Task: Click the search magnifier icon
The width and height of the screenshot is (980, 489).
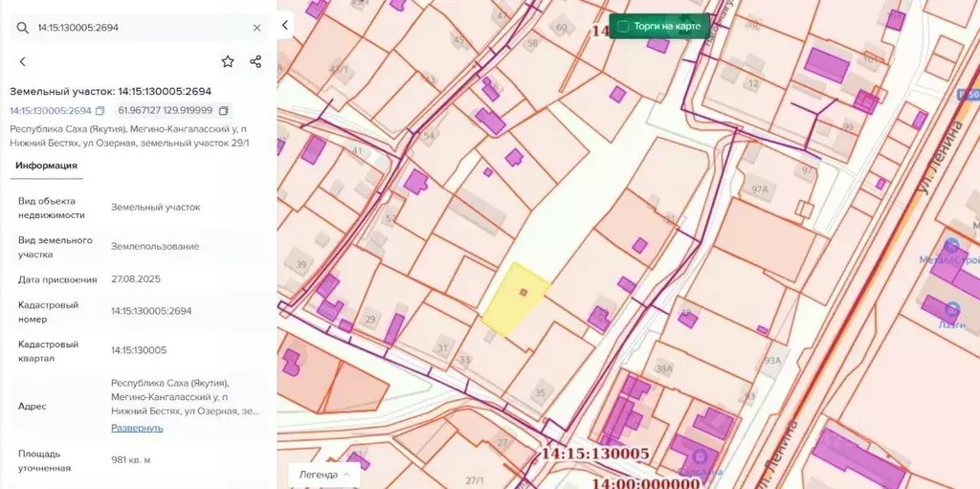Action: 23,28
